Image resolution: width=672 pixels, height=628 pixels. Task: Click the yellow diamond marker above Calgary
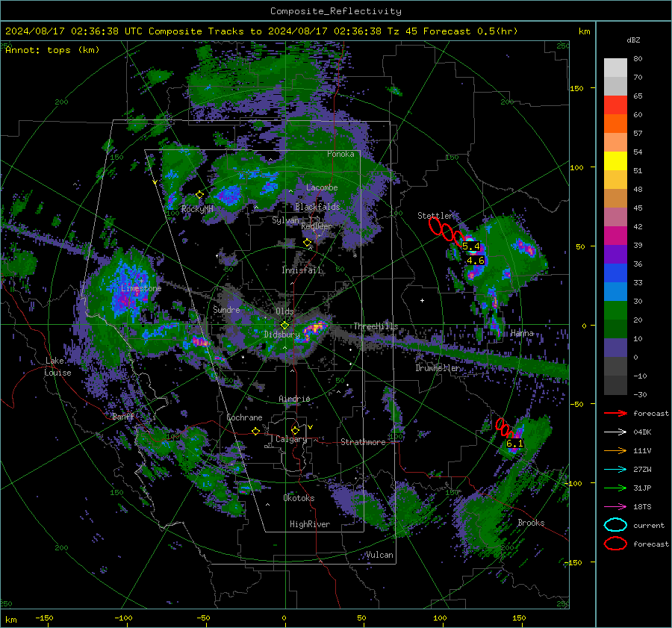pyautogui.click(x=295, y=430)
